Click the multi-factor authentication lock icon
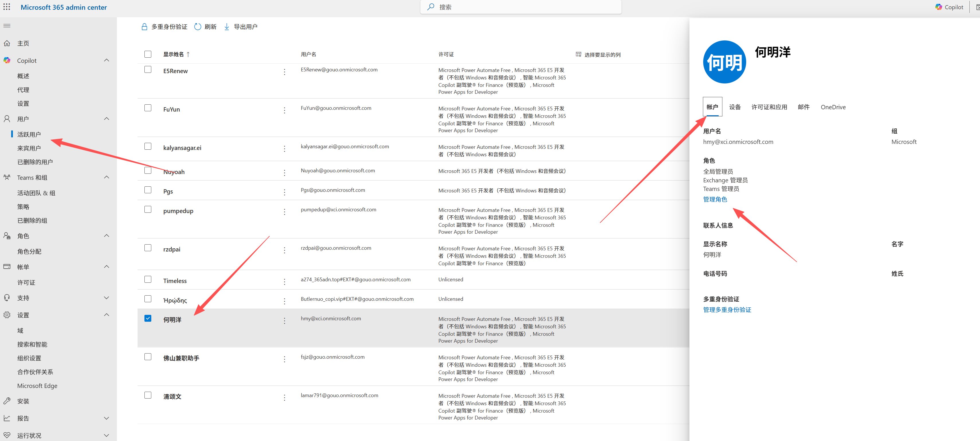Viewport: 980px width, 441px height. point(144,27)
